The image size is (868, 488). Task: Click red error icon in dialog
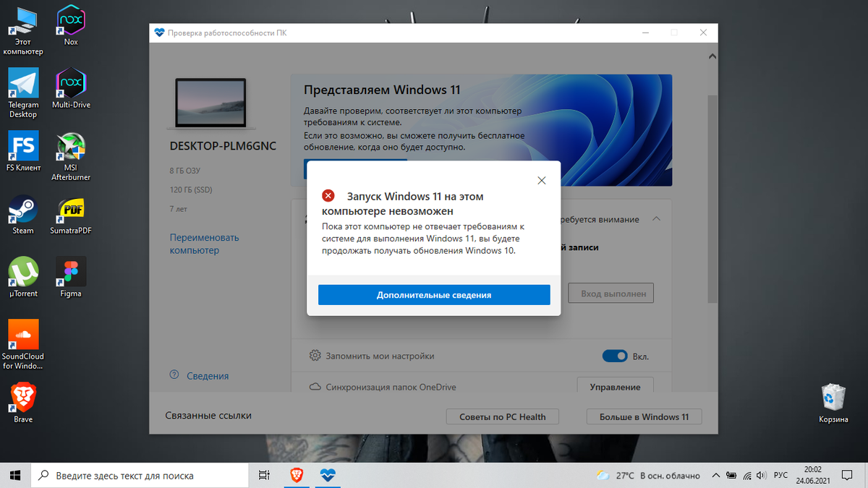point(328,196)
